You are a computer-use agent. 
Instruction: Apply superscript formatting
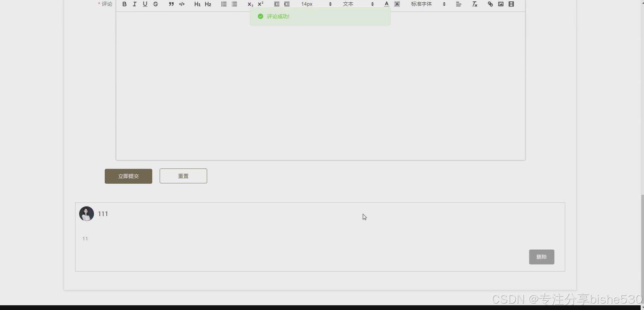click(260, 4)
